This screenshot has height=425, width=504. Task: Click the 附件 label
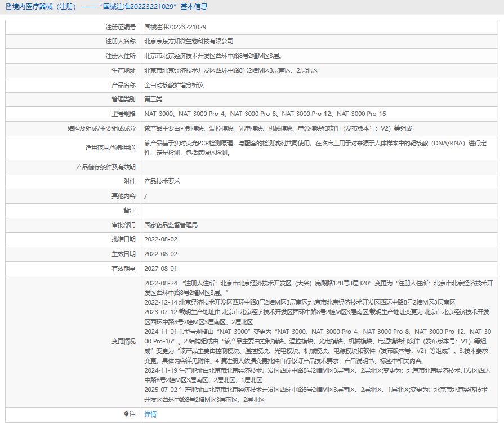click(x=130, y=181)
